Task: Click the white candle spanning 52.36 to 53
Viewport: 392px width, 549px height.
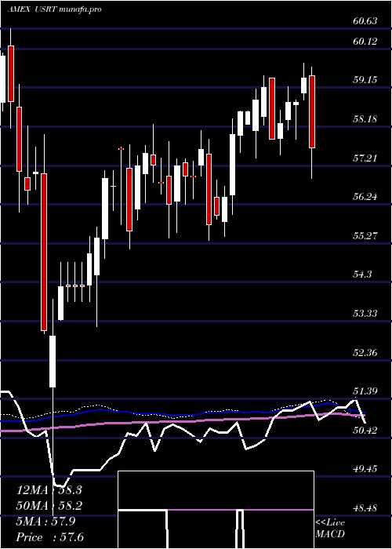Action: point(53,362)
